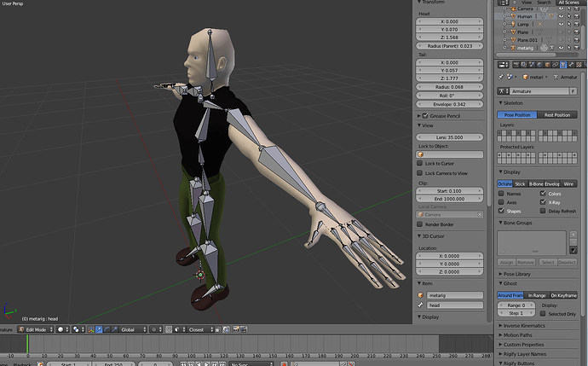
Task: Uncheck the Shapes display checkbox
Action: (501, 211)
